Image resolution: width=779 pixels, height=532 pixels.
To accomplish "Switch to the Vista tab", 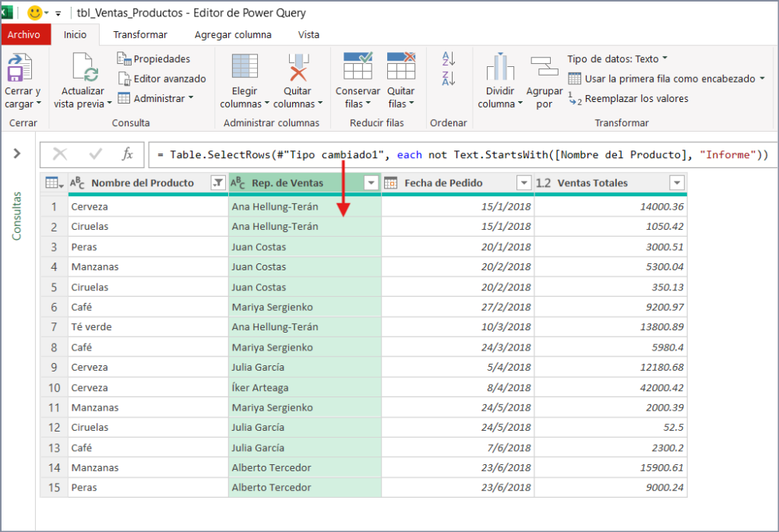I will 308,34.
